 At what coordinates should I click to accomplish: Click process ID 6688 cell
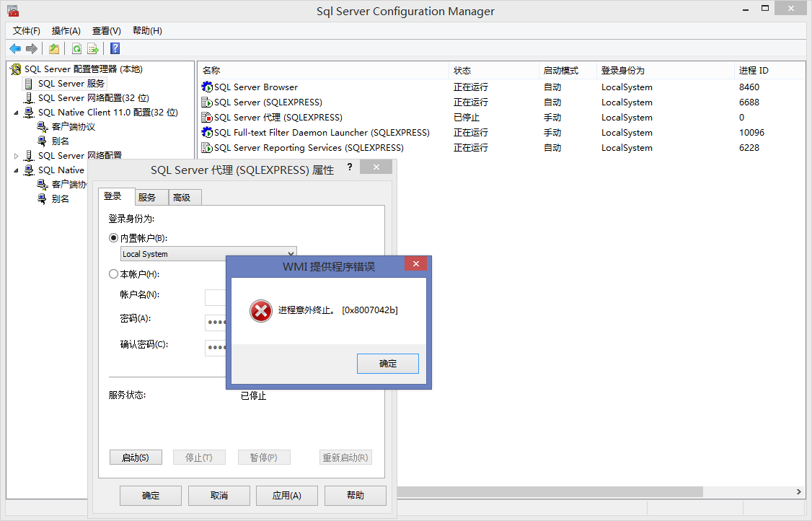(749, 102)
